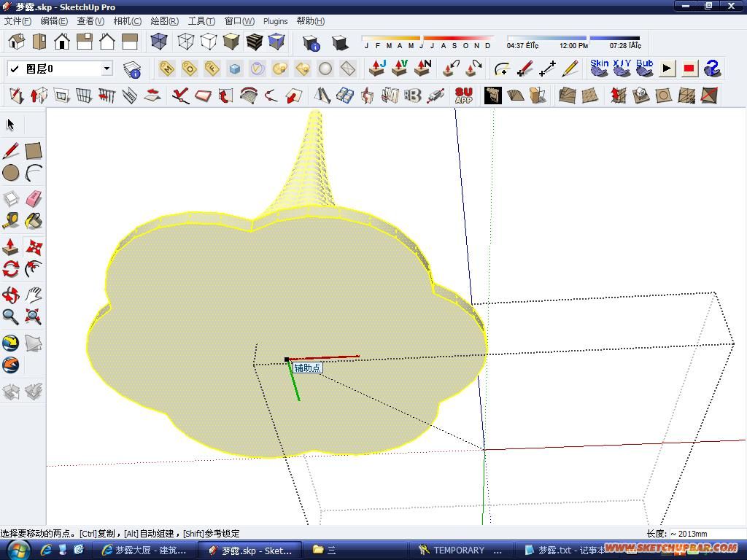The image size is (747, 560).
Task: Select the Rotate tool
Action: 10,269
